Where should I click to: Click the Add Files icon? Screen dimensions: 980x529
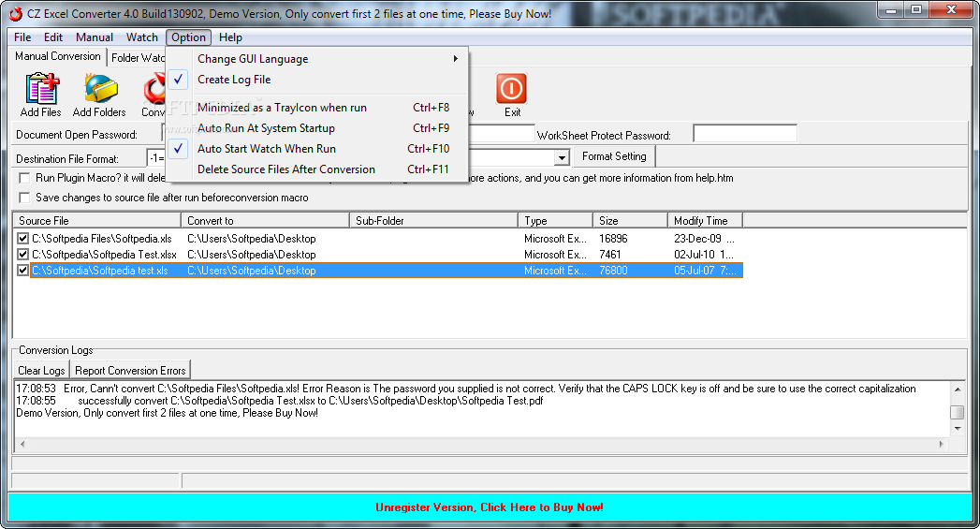[x=41, y=88]
